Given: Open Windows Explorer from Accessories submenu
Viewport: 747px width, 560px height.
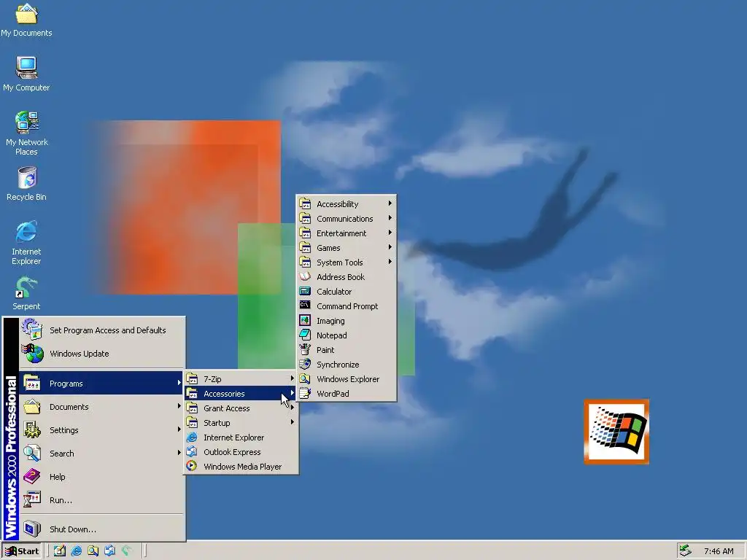Looking at the screenshot, I should (x=347, y=379).
